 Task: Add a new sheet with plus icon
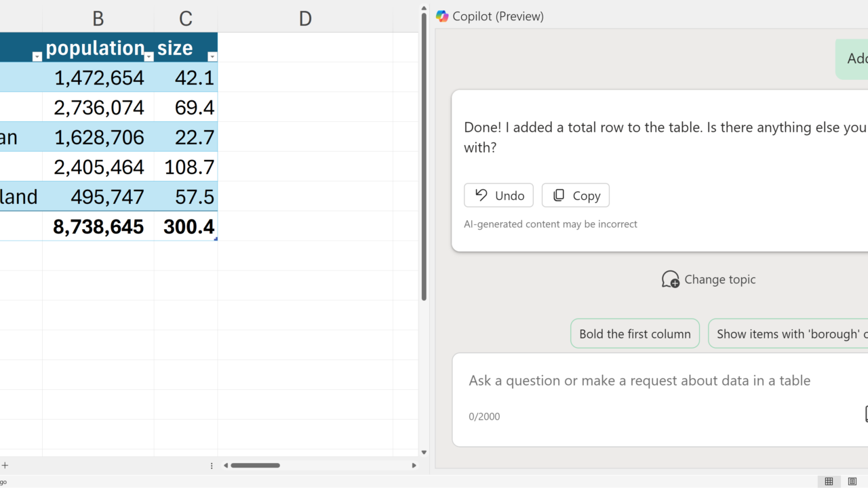(x=5, y=465)
